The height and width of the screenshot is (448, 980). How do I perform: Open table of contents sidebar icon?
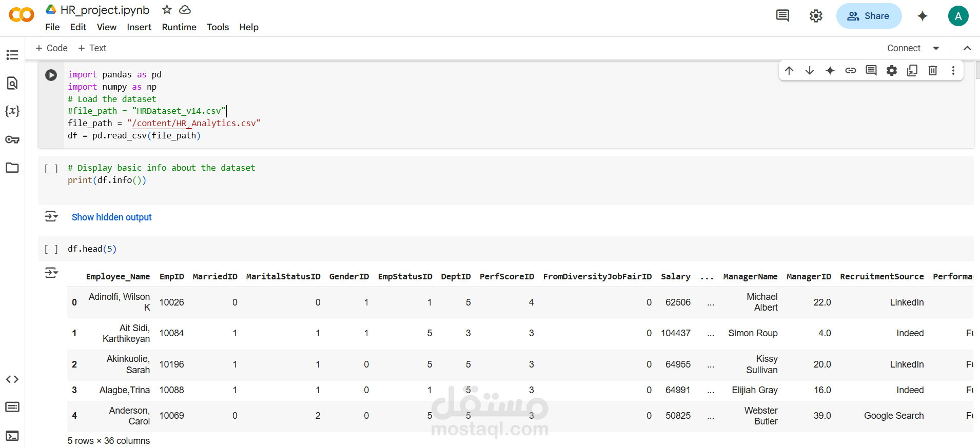click(x=12, y=55)
